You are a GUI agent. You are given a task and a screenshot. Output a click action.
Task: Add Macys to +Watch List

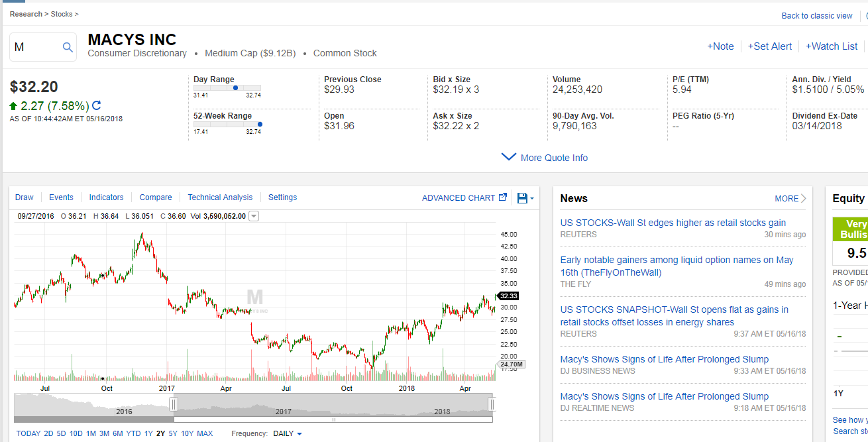coord(832,46)
